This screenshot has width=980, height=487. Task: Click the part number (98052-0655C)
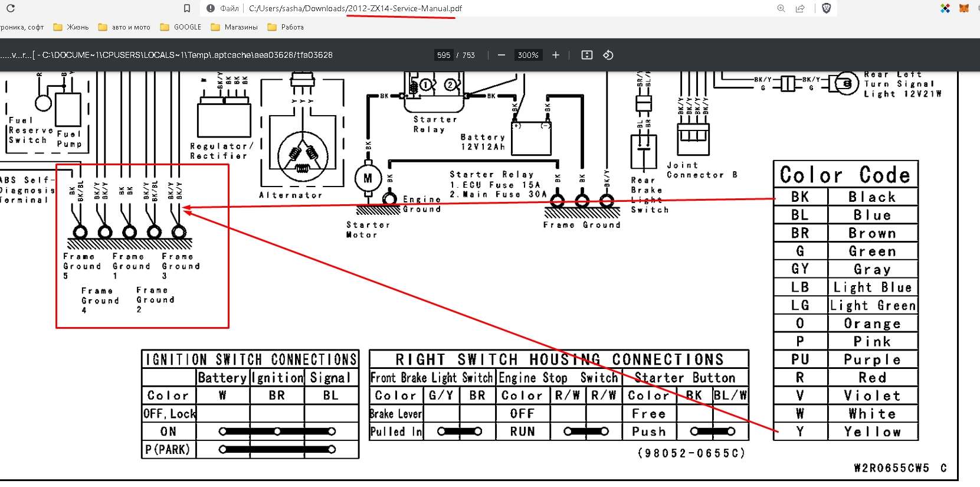691,453
